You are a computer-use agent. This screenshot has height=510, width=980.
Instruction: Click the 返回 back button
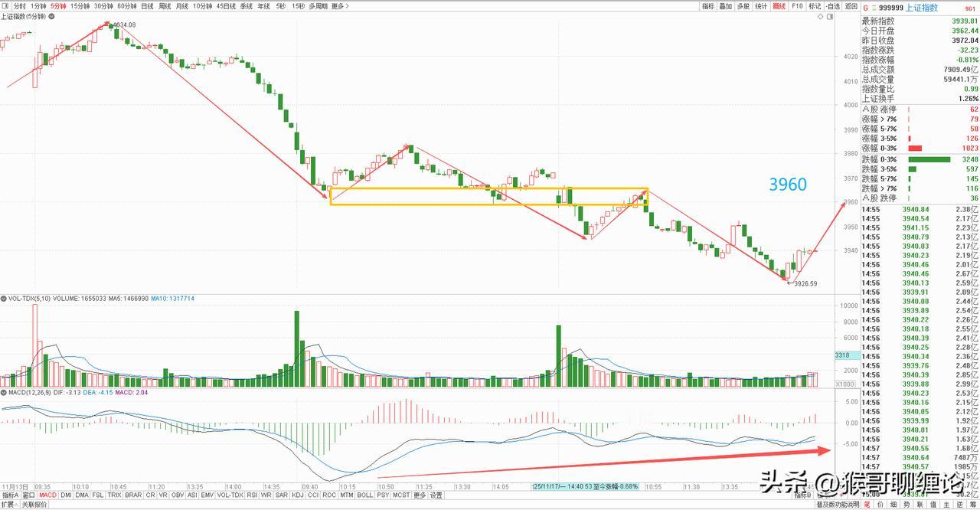[851, 6]
